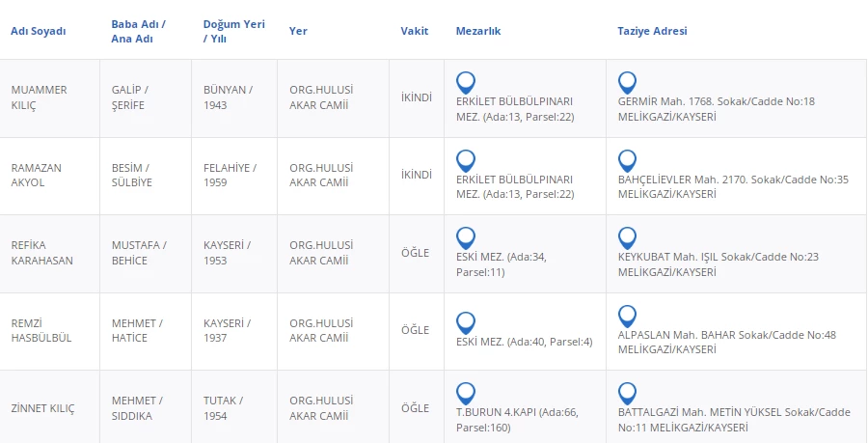Click condolence address pin for Muammer Kılıç
Screen dimensions: 868x443
point(627,82)
